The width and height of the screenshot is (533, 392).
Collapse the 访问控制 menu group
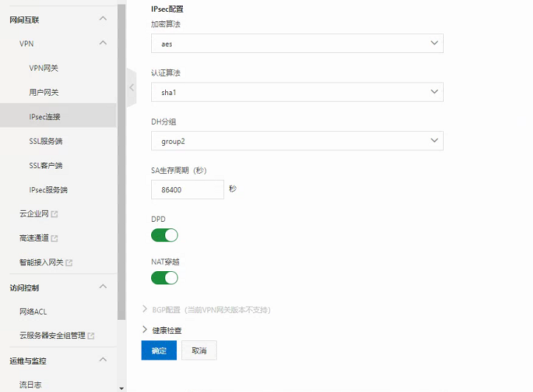pyautogui.click(x=102, y=287)
